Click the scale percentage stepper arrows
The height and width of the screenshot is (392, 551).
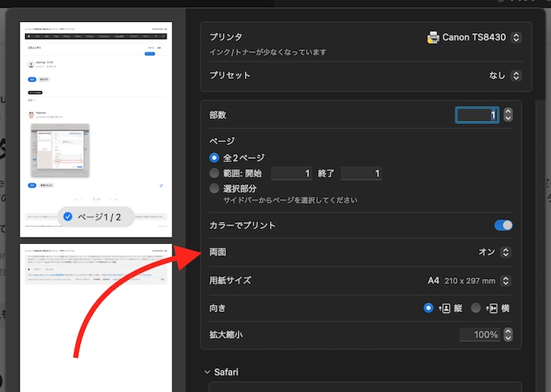coord(508,335)
